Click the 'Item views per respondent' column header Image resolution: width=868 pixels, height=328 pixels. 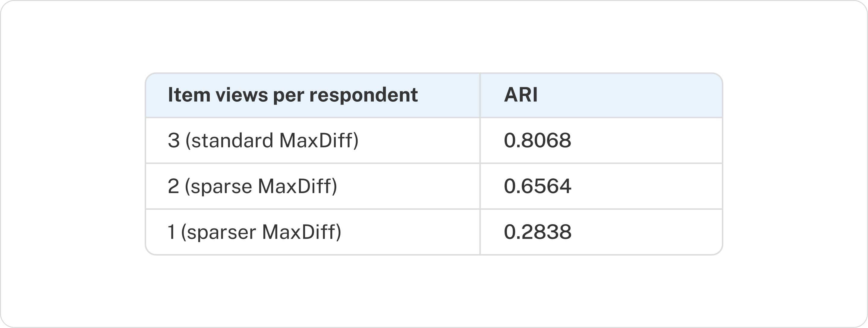(292, 95)
